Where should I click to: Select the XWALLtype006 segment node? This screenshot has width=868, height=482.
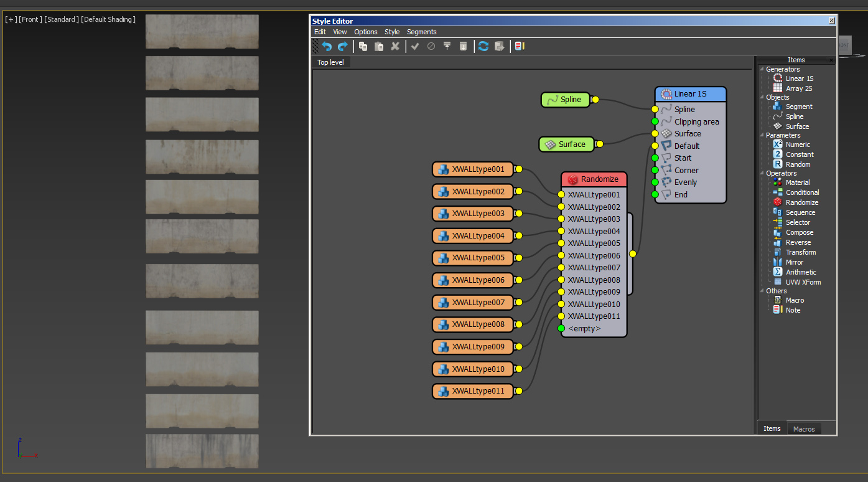[473, 280]
